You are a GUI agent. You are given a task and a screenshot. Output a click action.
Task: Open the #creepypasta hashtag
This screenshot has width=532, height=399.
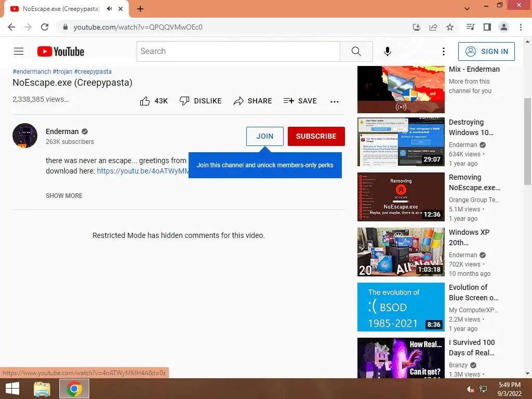point(93,72)
